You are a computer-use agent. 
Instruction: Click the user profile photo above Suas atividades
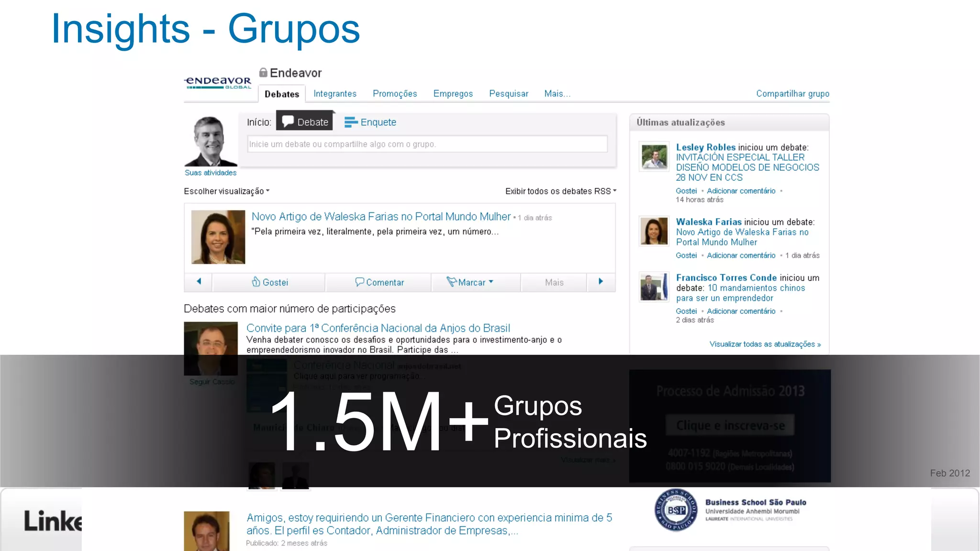point(210,141)
